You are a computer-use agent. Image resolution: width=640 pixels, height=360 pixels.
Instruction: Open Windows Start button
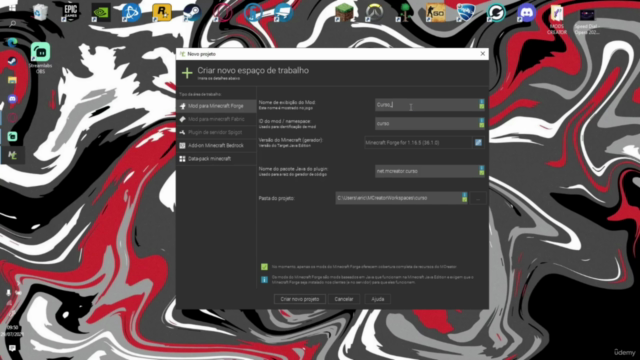pos(12,7)
